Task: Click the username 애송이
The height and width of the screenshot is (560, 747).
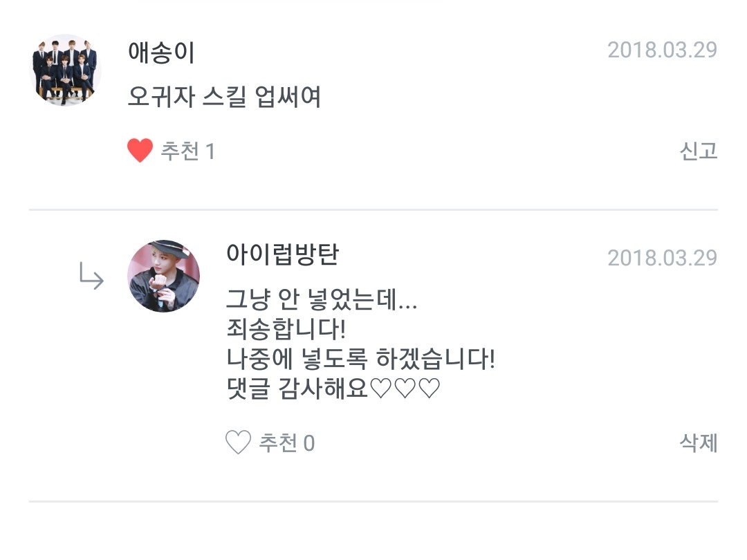Action: pos(161,52)
